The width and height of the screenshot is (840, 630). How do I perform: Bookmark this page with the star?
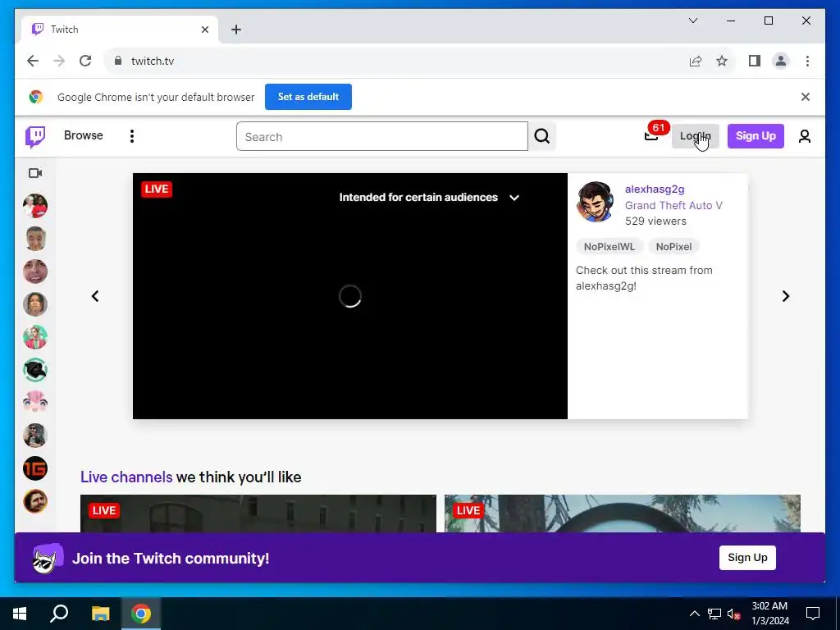tap(722, 61)
